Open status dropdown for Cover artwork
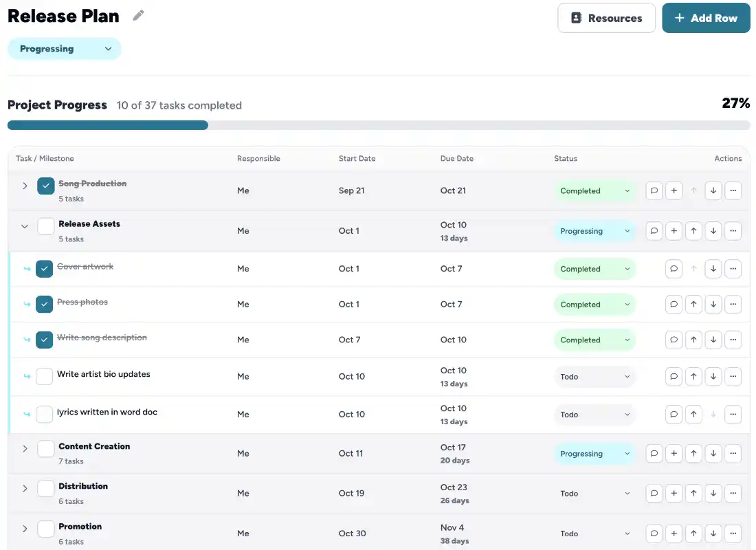 [594, 269]
